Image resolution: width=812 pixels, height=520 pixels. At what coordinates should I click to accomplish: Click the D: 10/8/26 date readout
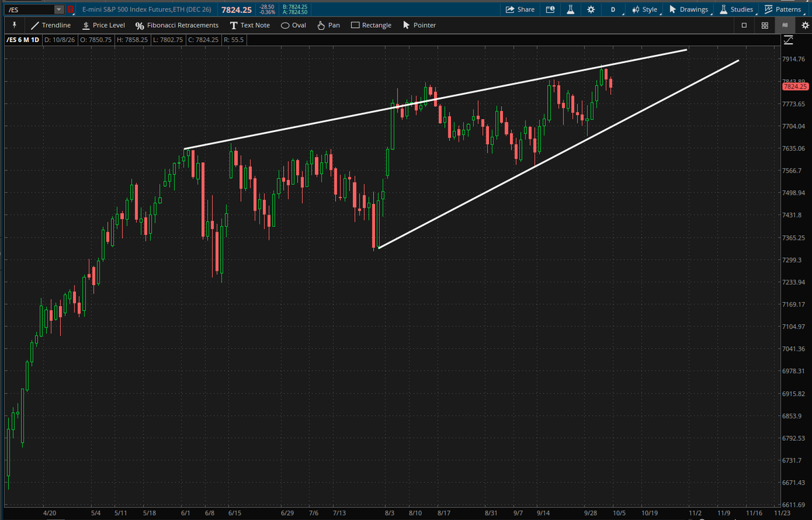tap(61, 39)
